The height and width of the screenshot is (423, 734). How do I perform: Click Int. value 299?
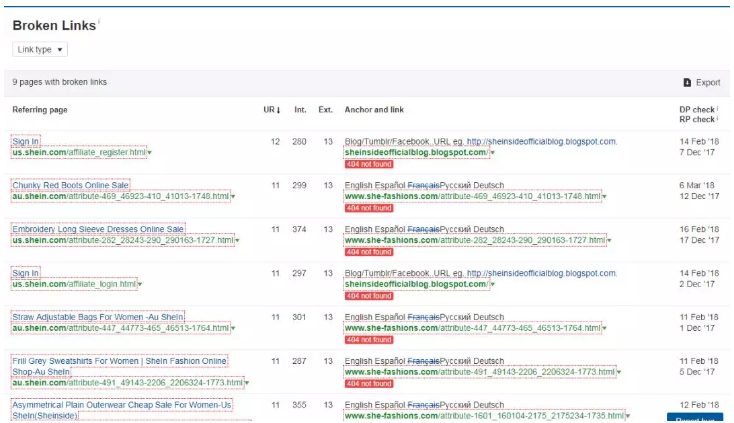tap(299, 185)
